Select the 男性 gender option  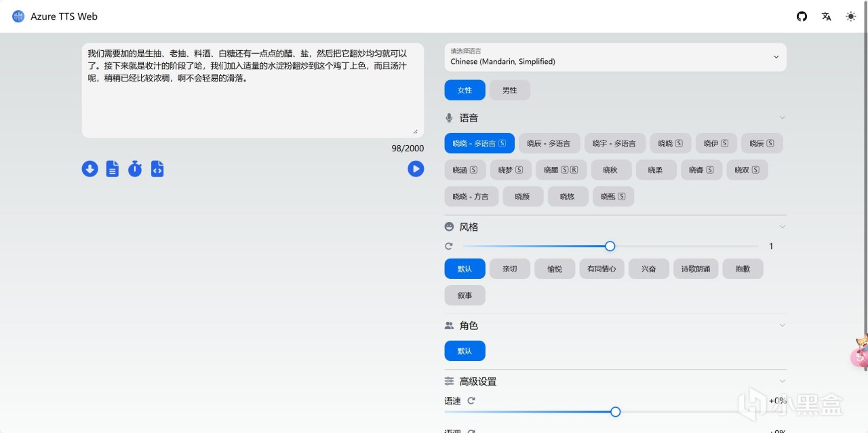509,90
